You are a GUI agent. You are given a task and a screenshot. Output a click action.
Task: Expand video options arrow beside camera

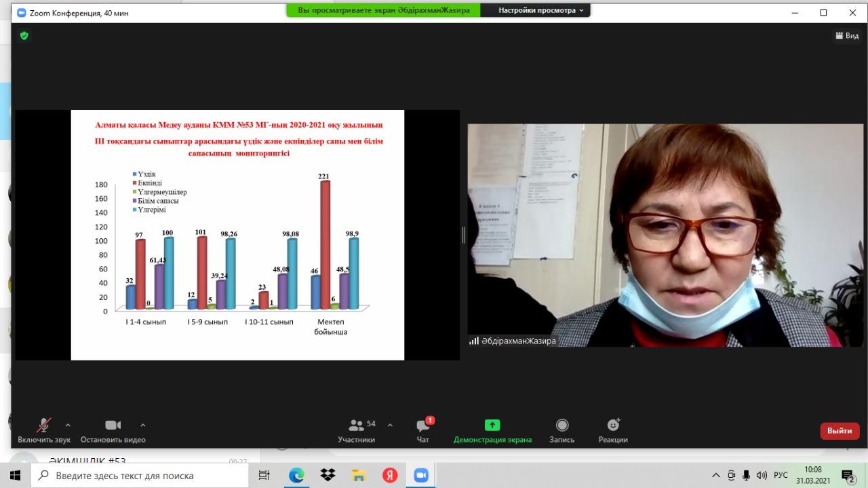coord(142,426)
